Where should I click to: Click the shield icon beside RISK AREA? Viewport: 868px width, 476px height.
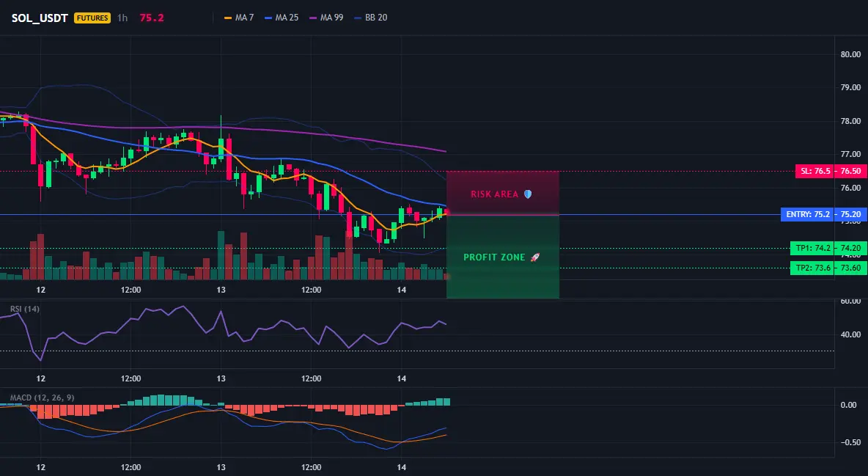528,194
